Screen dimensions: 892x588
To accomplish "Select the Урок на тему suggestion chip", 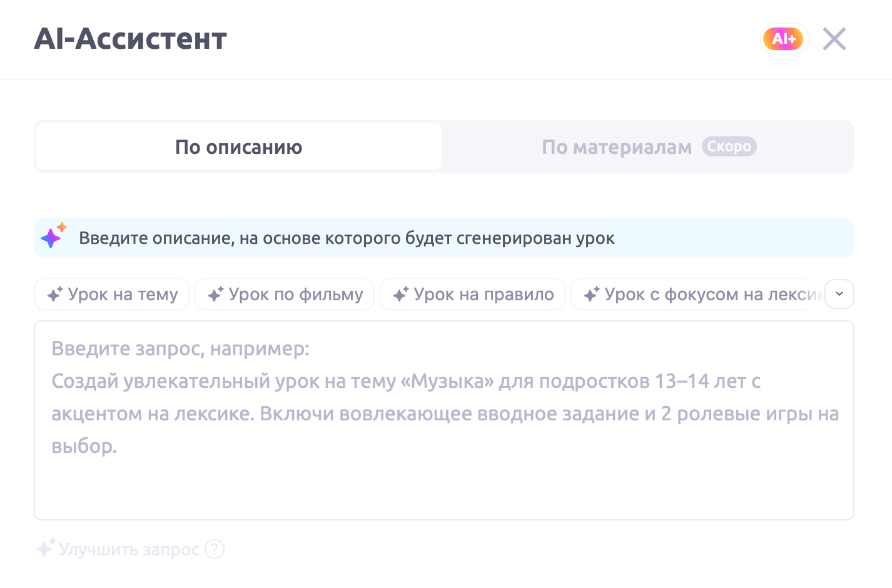I will [x=112, y=294].
